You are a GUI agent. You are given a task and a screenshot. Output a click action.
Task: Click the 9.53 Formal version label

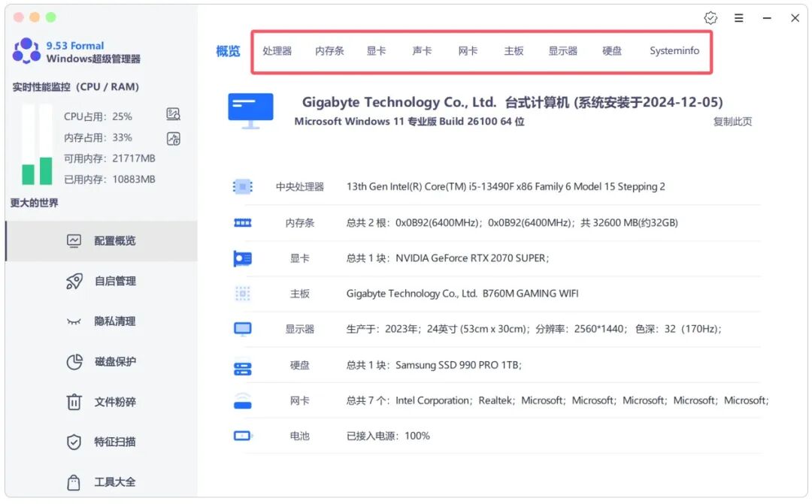[x=75, y=46]
